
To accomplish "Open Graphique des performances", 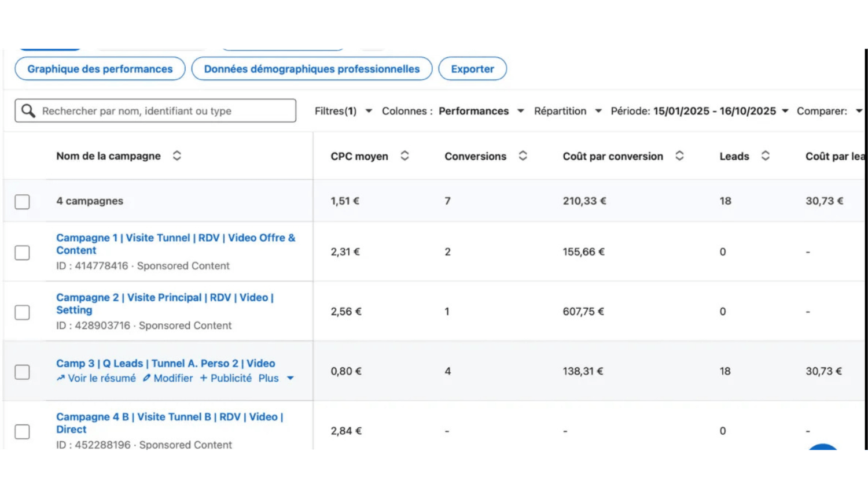I will coord(100,69).
